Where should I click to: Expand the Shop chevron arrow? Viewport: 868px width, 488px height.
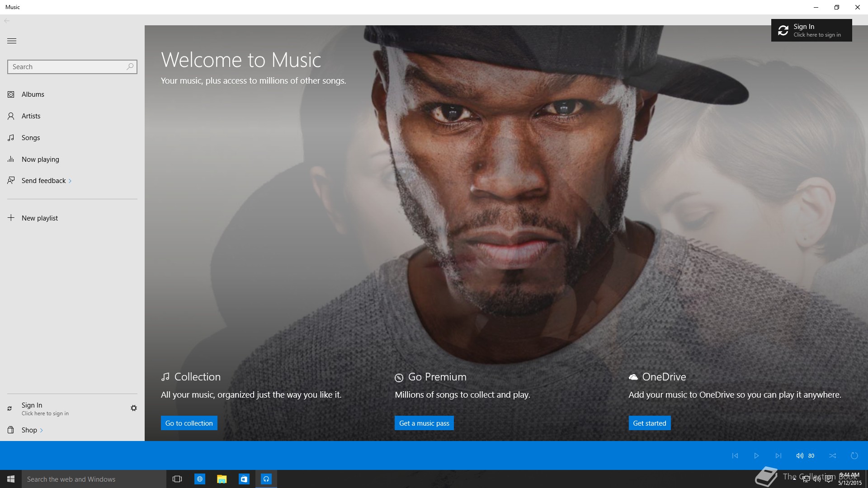coord(42,431)
